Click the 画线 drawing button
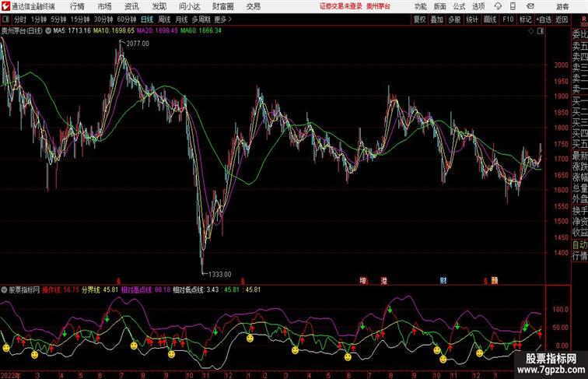The width and height of the screenshot is (588, 379). tap(489, 19)
